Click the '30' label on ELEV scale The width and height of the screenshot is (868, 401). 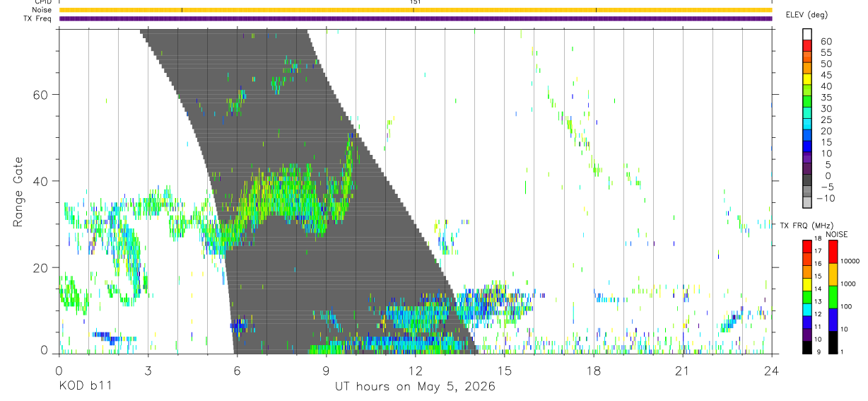pyautogui.click(x=826, y=108)
